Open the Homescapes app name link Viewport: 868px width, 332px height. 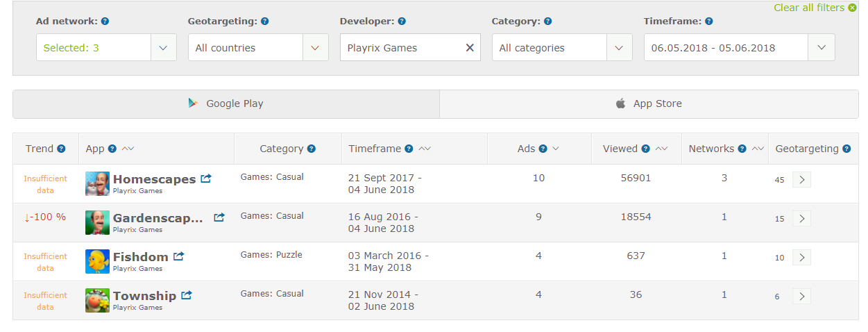154,179
